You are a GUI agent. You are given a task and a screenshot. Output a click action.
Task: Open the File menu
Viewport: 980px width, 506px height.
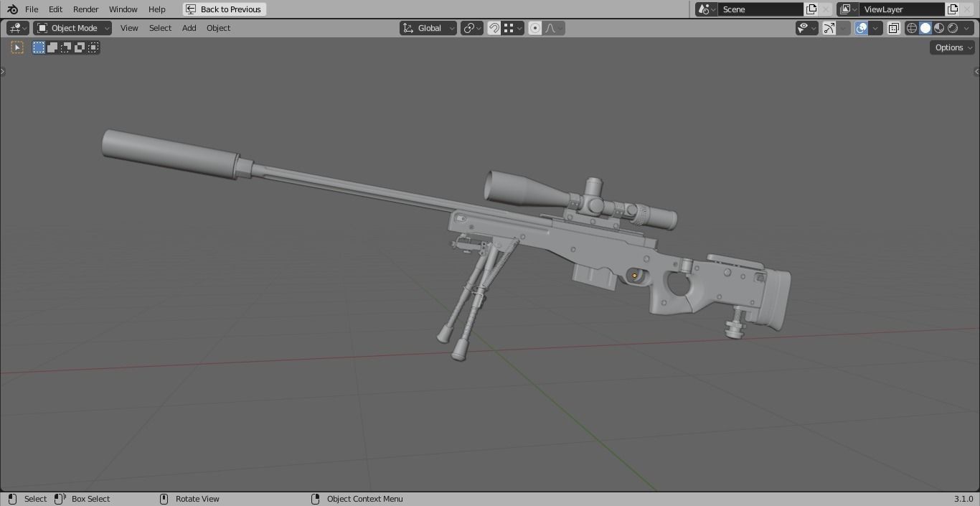coord(32,9)
